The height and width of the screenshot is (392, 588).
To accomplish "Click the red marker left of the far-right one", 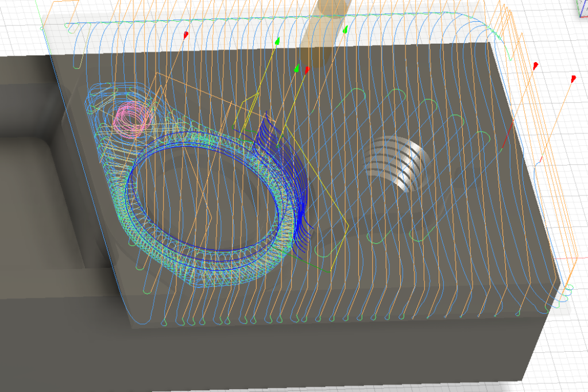I will coord(535,66).
